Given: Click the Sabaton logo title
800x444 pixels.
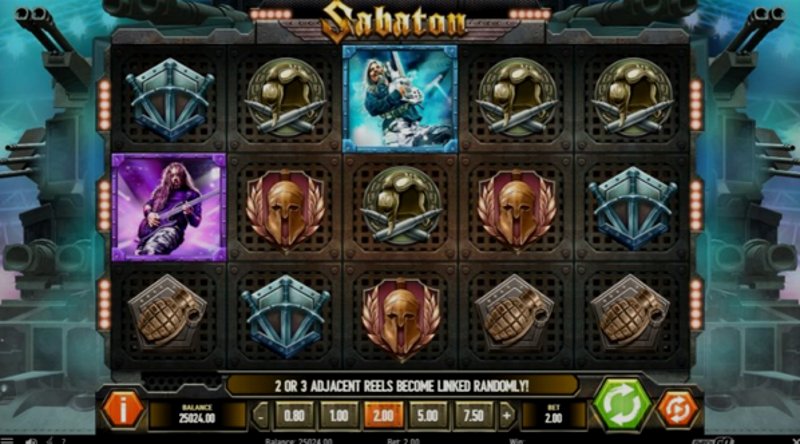Looking at the screenshot, I should (x=394, y=21).
